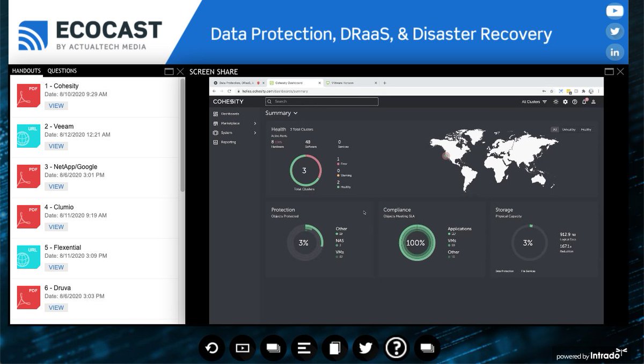The image size is (644, 364).
Task: Click browser bookmark star icon
Action: tap(552, 91)
